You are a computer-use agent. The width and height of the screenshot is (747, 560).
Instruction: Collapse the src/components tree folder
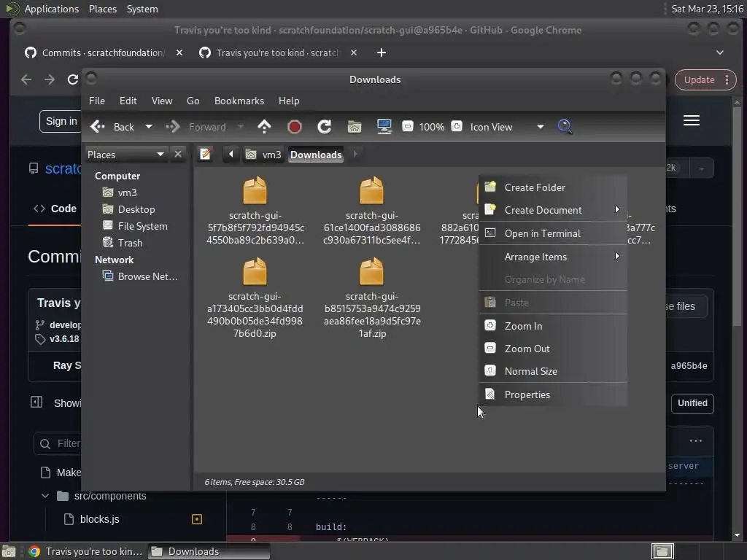click(x=45, y=496)
